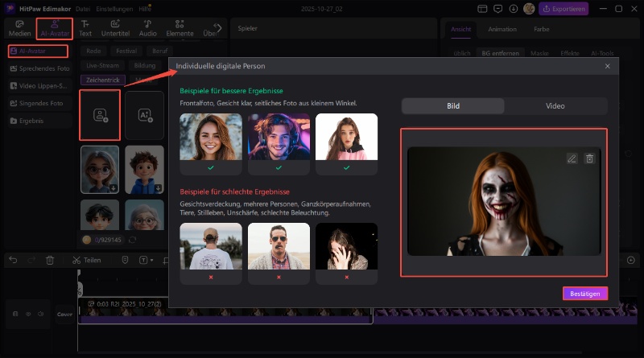
Task: Click the timeline trash delete icon
Action: [50, 260]
